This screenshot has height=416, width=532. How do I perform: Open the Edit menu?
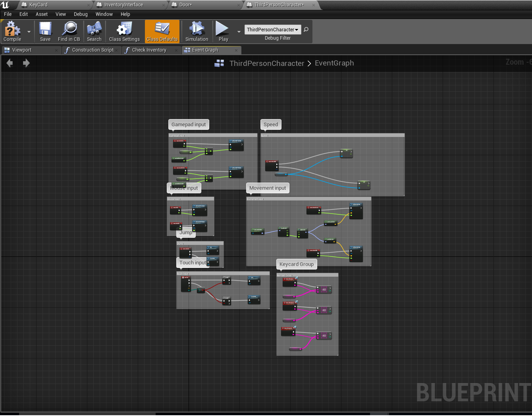point(24,14)
